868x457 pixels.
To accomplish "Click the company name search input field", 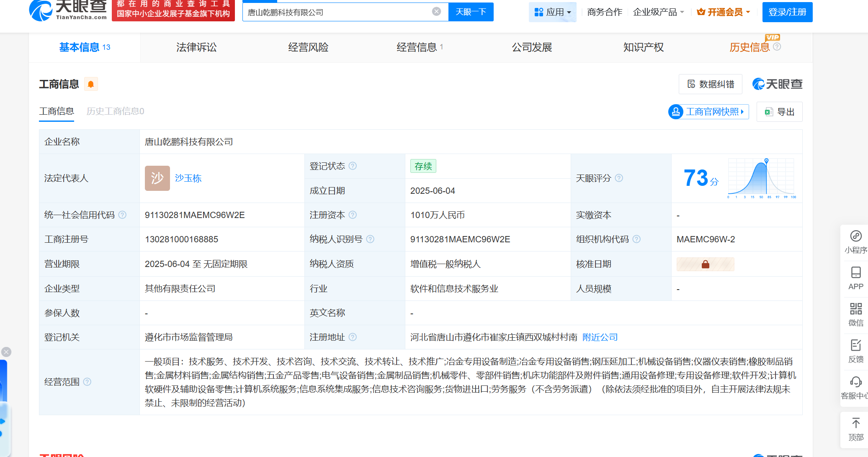I will pos(335,12).
